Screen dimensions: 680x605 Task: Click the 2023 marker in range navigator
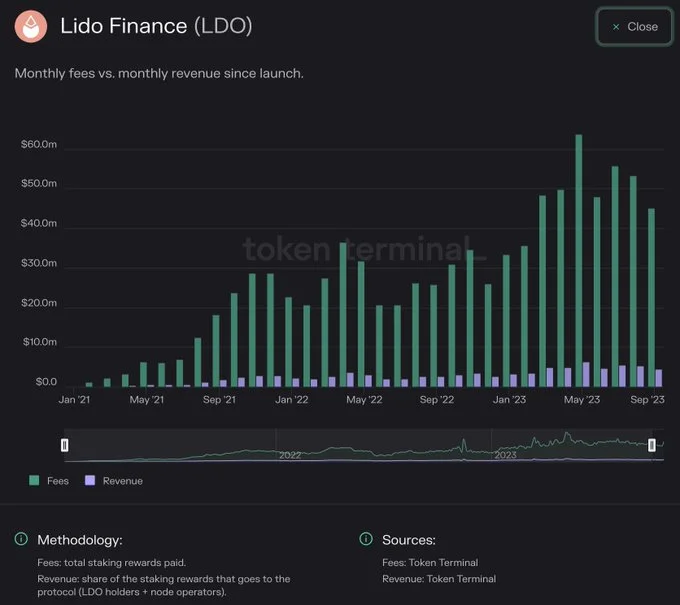pyautogui.click(x=505, y=455)
